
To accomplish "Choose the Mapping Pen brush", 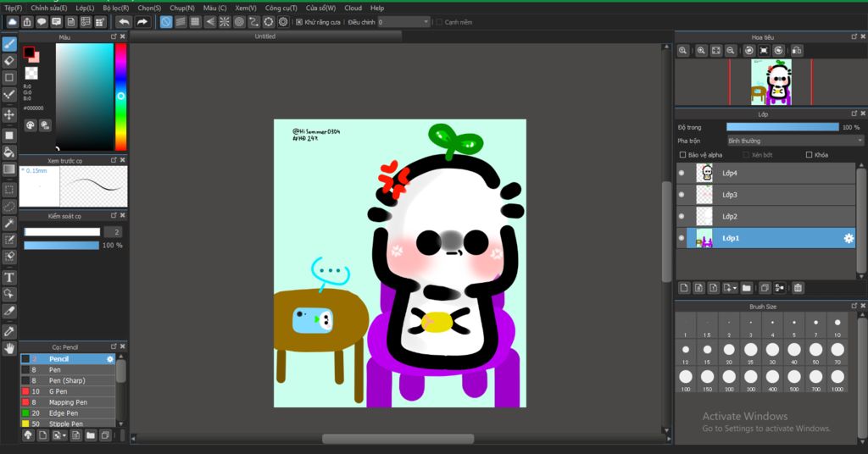I will (x=68, y=402).
